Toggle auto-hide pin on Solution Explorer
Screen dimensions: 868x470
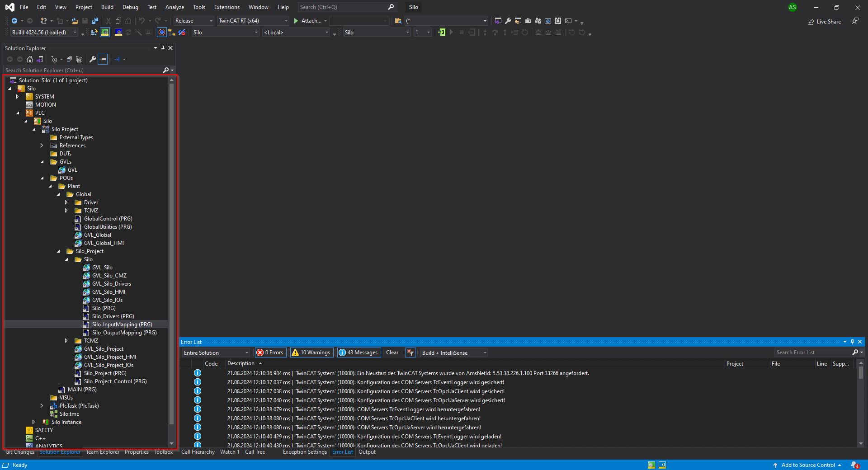pyautogui.click(x=163, y=48)
